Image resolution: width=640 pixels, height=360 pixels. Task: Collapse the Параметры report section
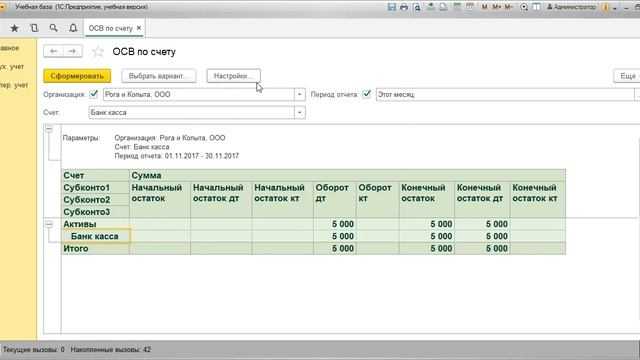coord(49,129)
